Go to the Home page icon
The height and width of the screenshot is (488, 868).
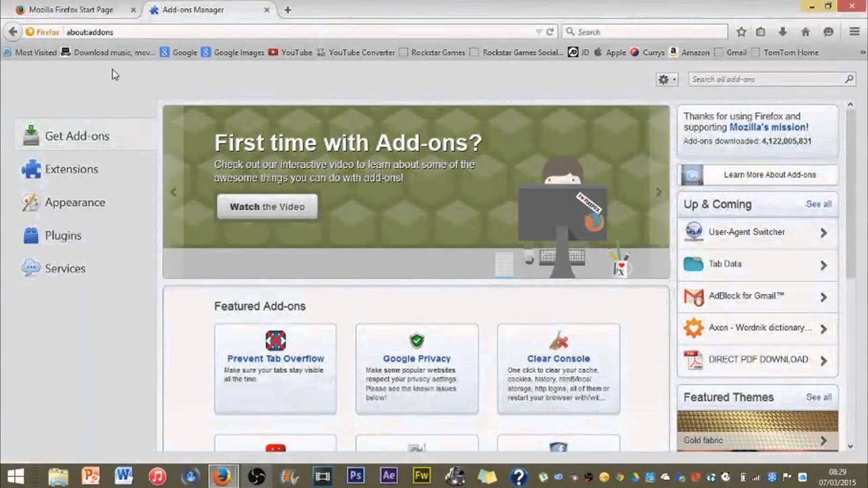(806, 32)
